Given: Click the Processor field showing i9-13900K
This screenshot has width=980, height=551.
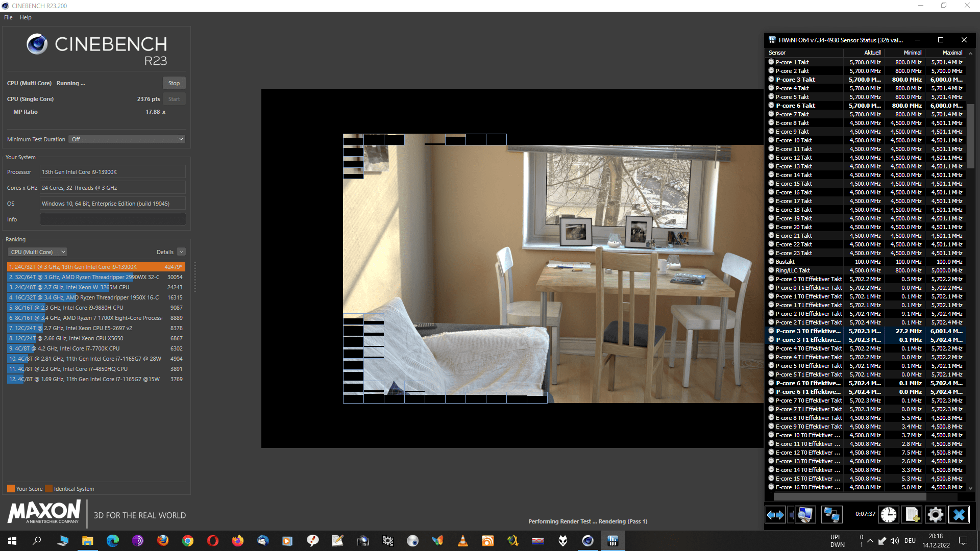Looking at the screenshot, I should pyautogui.click(x=113, y=172).
